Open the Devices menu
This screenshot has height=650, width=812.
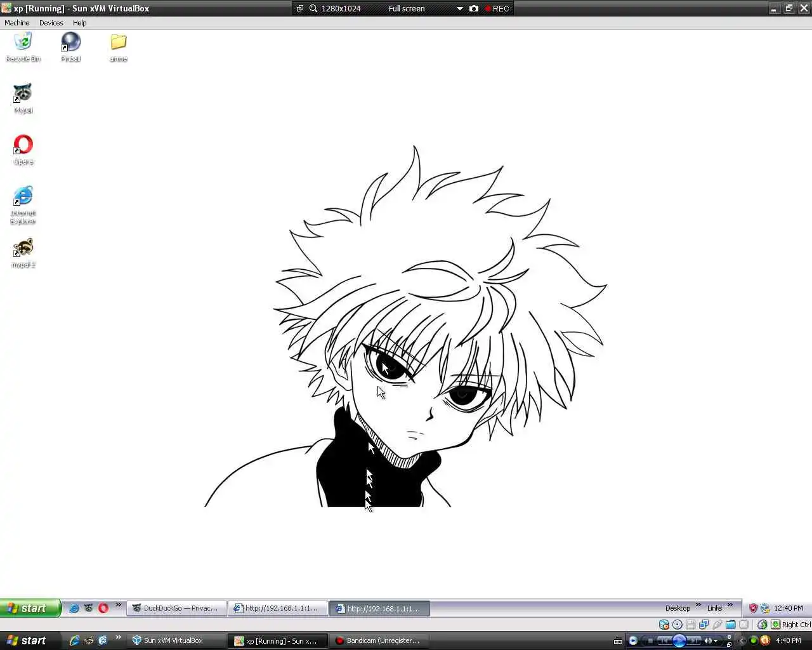(51, 23)
